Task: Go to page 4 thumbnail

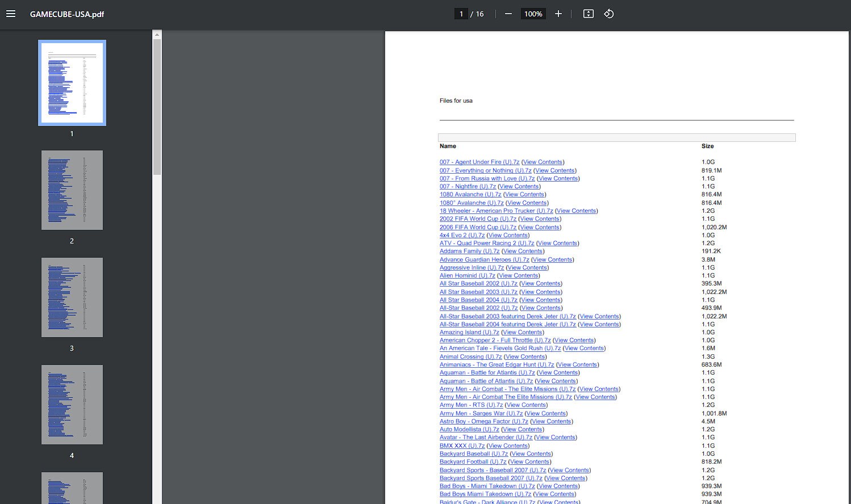Action: (x=72, y=405)
